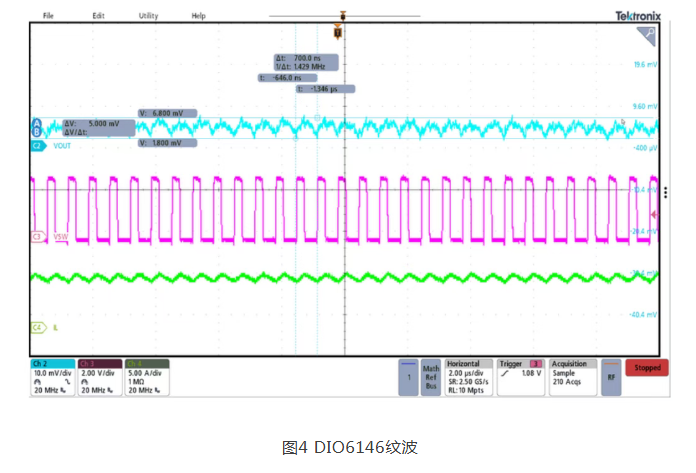Open the Ch 4 settings badge

(x=147, y=377)
